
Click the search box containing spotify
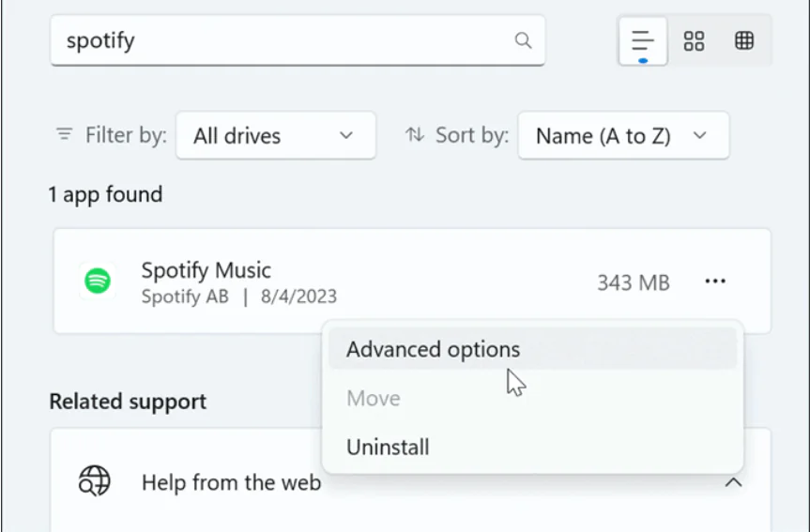pyautogui.click(x=282, y=41)
